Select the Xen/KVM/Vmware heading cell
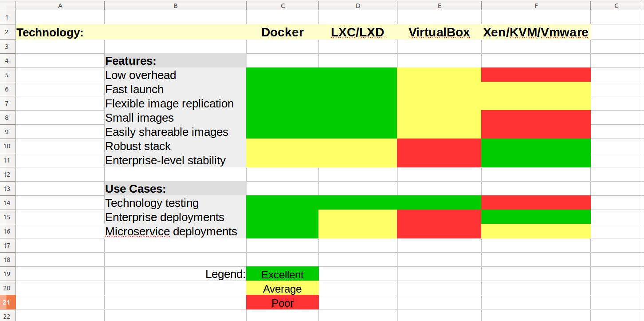Image resolution: width=644 pixels, height=321 pixels. [x=536, y=32]
